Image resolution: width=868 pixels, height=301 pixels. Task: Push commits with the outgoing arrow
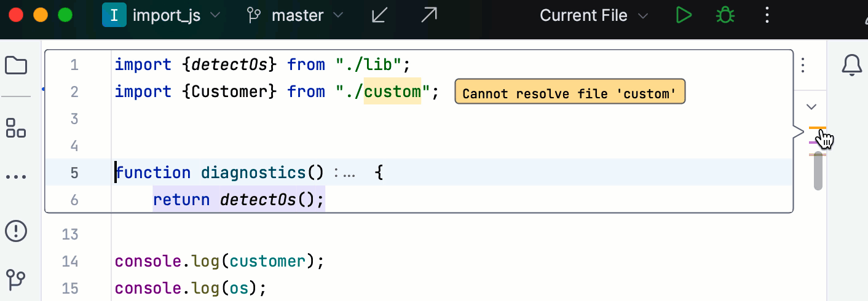(x=429, y=15)
